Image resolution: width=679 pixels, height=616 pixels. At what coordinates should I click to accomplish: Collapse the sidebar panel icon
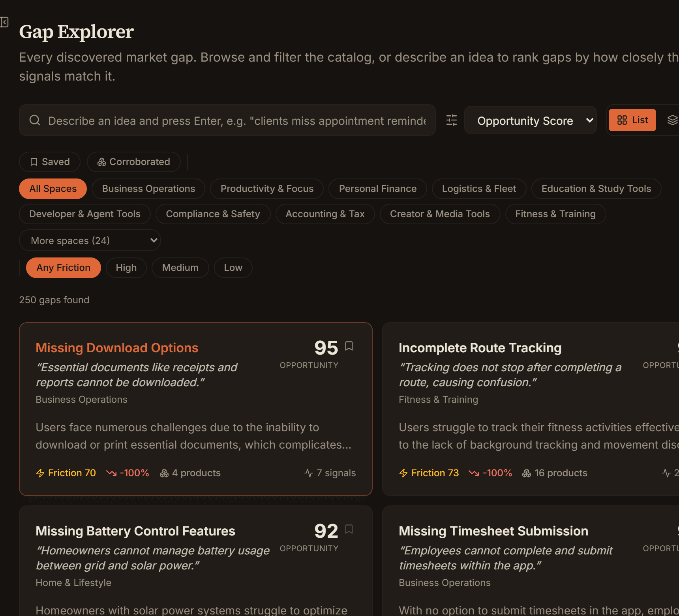pyautogui.click(x=4, y=22)
